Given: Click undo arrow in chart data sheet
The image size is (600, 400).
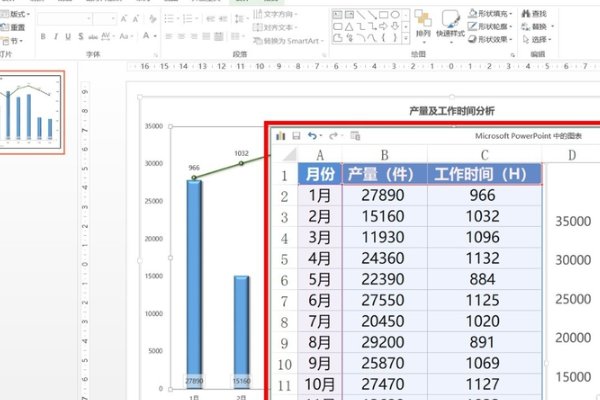Looking at the screenshot, I should coord(313,136).
